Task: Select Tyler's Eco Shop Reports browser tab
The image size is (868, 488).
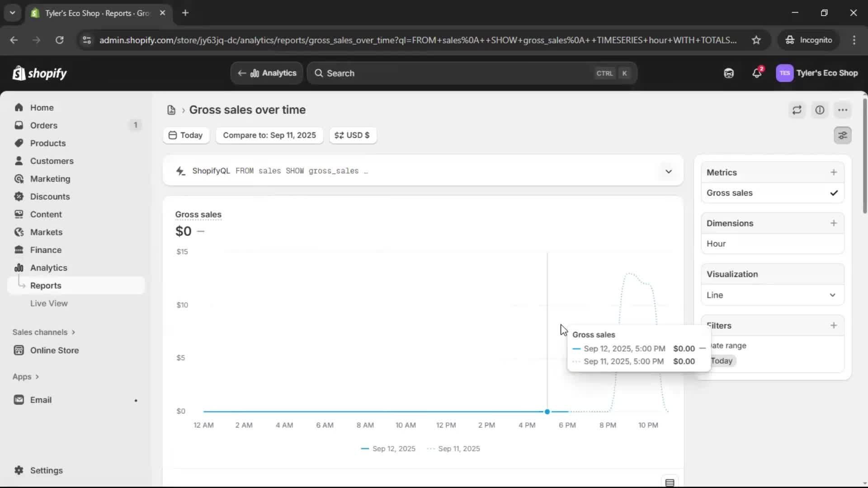Action: click(x=97, y=13)
